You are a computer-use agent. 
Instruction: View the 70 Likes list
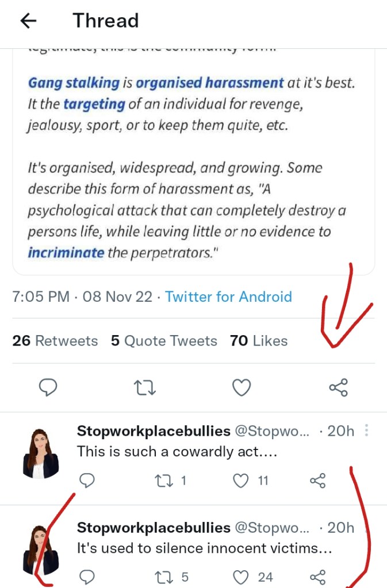(x=259, y=341)
